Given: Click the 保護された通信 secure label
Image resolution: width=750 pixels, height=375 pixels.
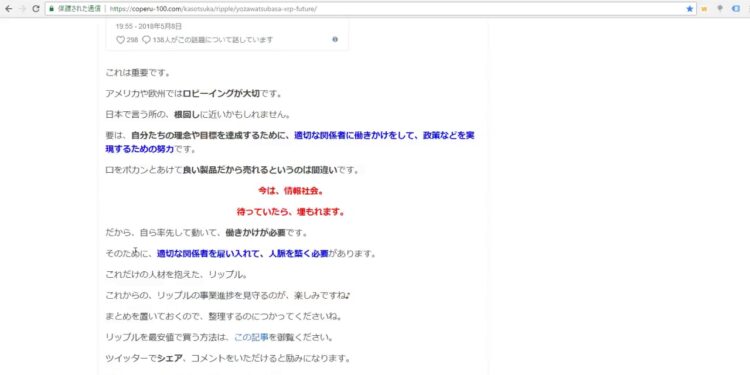Looking at the screenshot, I should pyautogui.click(x=79, y=9).
